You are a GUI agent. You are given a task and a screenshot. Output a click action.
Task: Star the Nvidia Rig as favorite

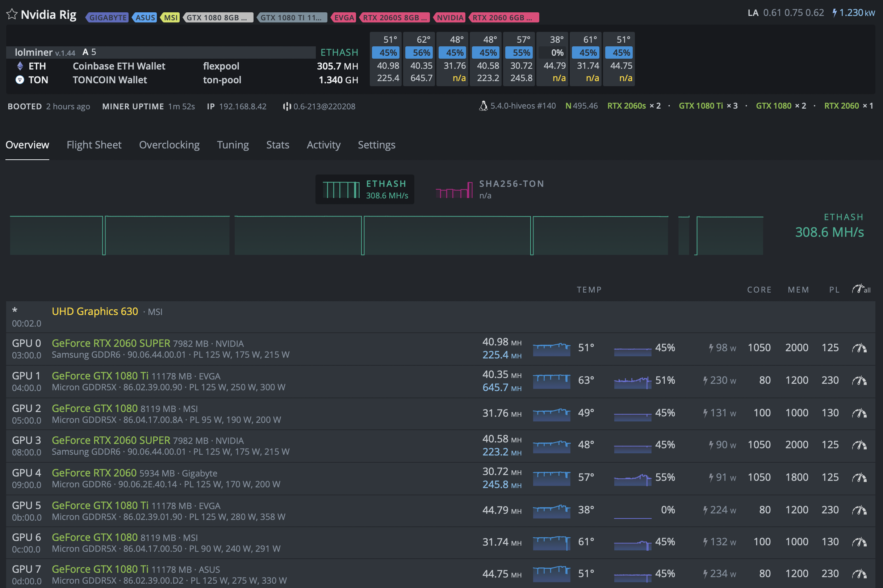[12, 14]
